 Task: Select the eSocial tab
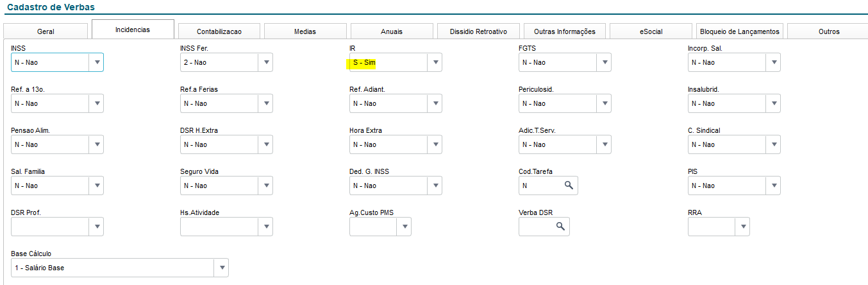(x=651, y=31)
